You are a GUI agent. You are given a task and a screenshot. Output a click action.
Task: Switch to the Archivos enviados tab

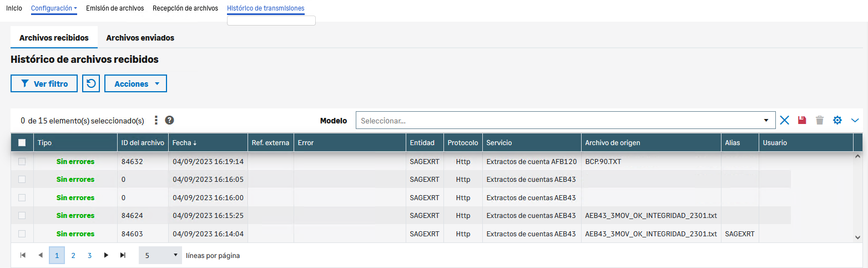coord(140,38)
